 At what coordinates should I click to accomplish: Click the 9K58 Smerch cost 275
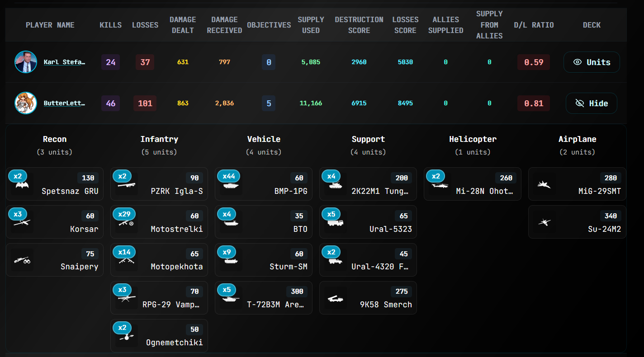coord(401,291)
